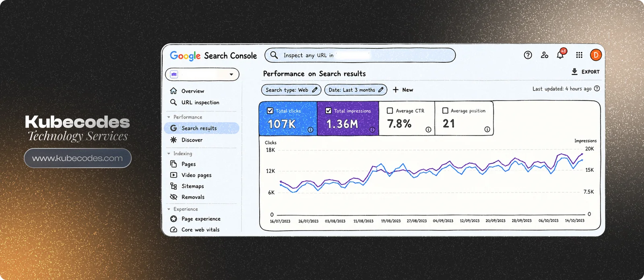Visit the www.kubecodes.com link
Viewport: 644px width, 280px height.
click(78, 158)
